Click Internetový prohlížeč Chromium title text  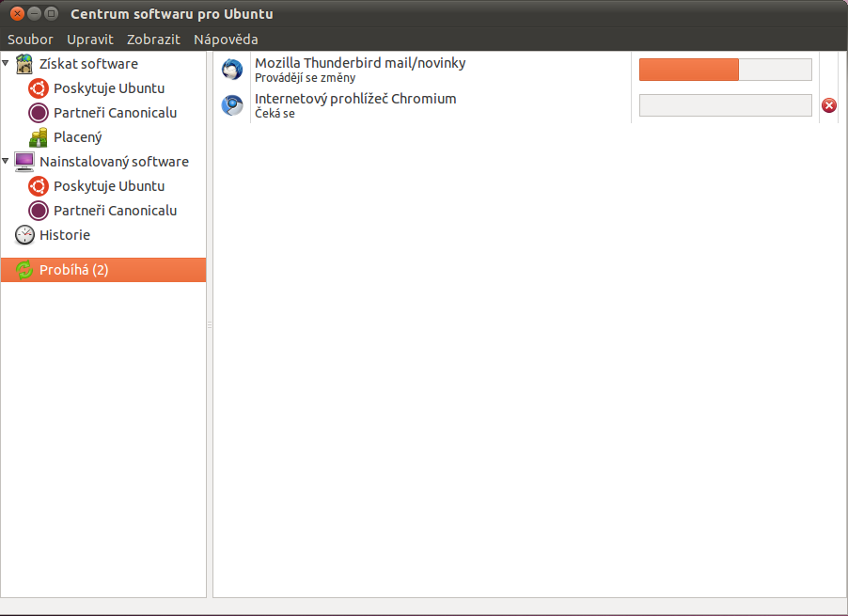(355, 99)
